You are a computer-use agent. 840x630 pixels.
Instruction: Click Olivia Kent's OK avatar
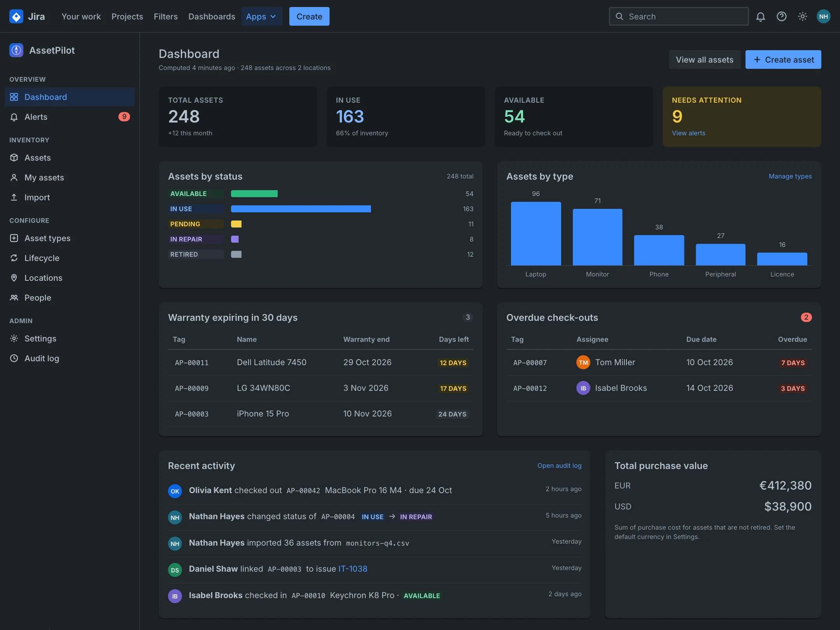point(175,491)
